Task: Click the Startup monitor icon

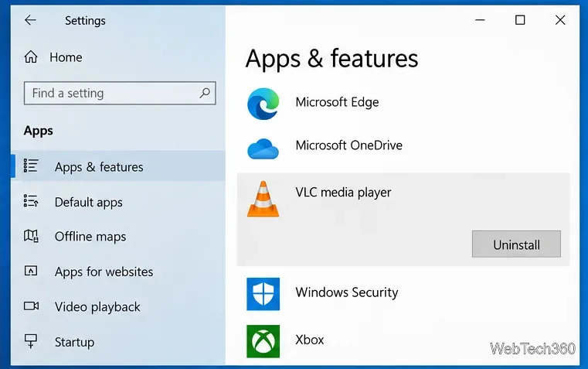Action: (31, 341)
